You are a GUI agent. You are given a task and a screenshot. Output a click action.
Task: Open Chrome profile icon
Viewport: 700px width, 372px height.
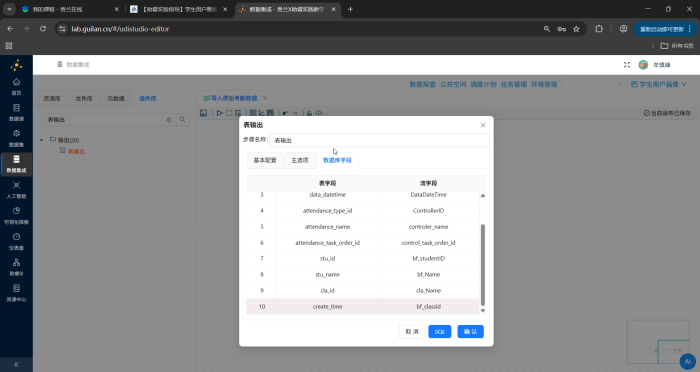click(623, 29)
